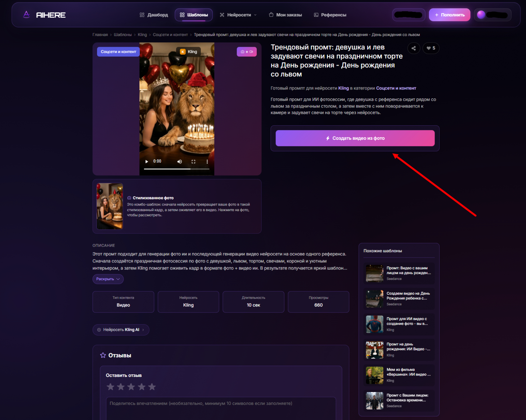Click the Длительность 10 сек card
Image resolution: width=526 pixels, height=420 pixels.
pyautogui.click(x=253, y=302)
